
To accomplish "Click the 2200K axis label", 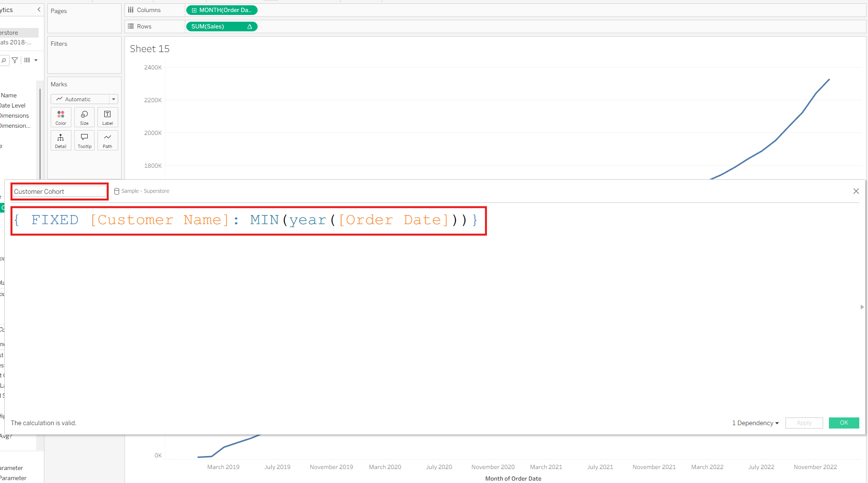I will [x=153, y=100].
